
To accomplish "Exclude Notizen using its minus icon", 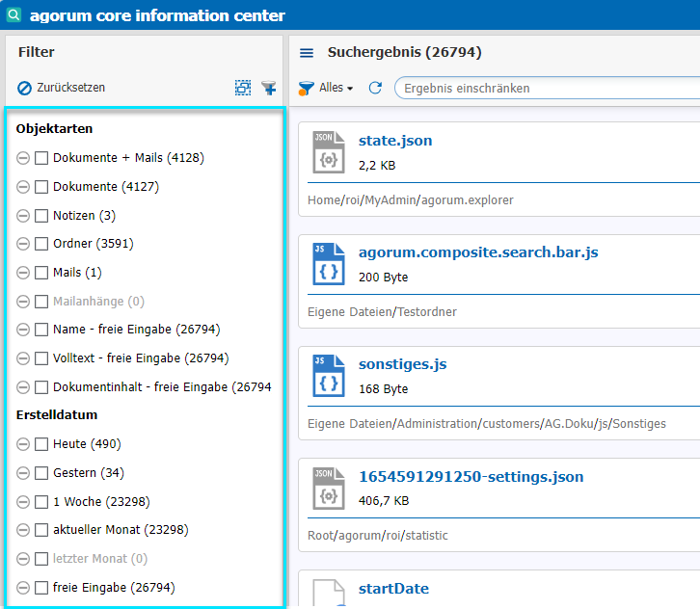I will 23,216.
